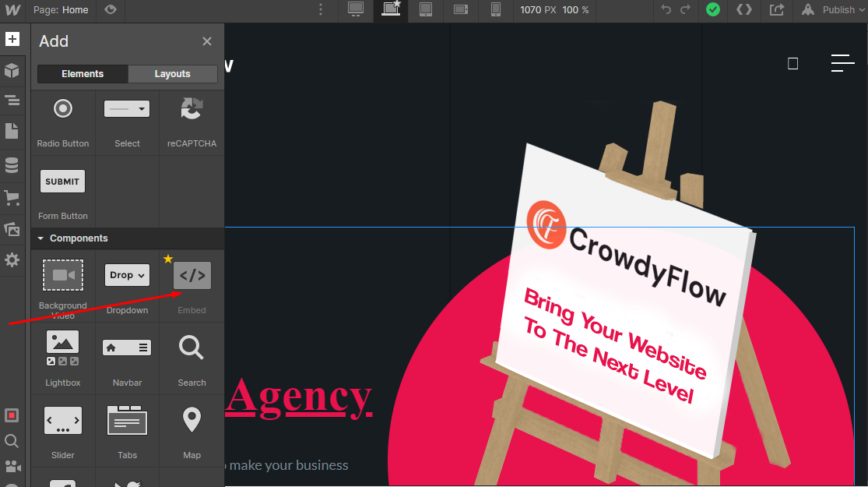Open the hamburger menu on canvas
The height and width of the screenshot is (487, 868).
point(842,62)
